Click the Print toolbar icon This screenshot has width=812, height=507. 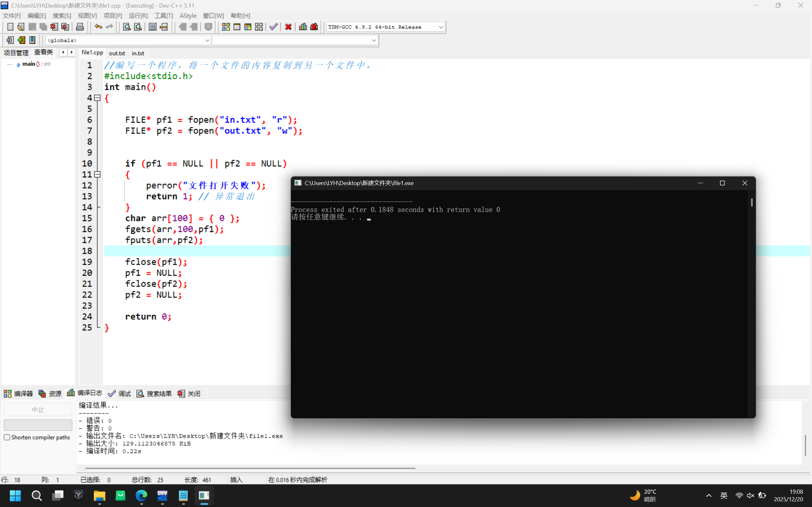point(80,27)
